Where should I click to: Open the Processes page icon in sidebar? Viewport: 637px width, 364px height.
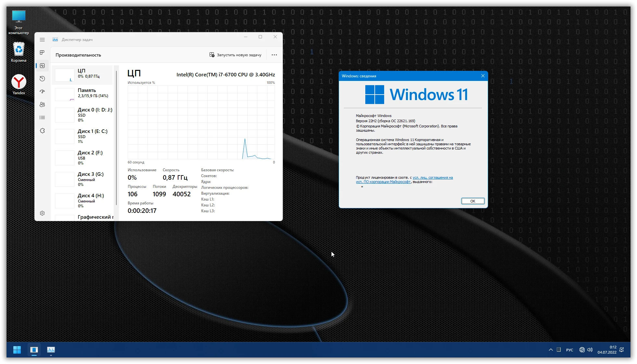point(42,53)
